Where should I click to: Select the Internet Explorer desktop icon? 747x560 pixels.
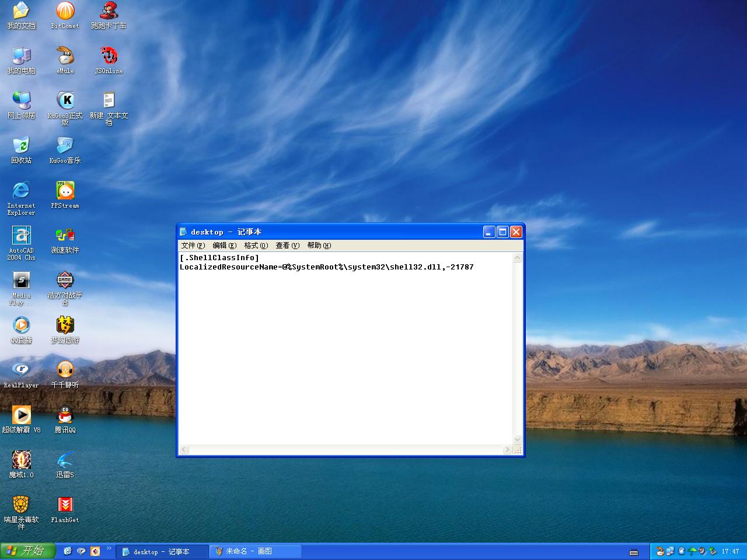(21, 198)
